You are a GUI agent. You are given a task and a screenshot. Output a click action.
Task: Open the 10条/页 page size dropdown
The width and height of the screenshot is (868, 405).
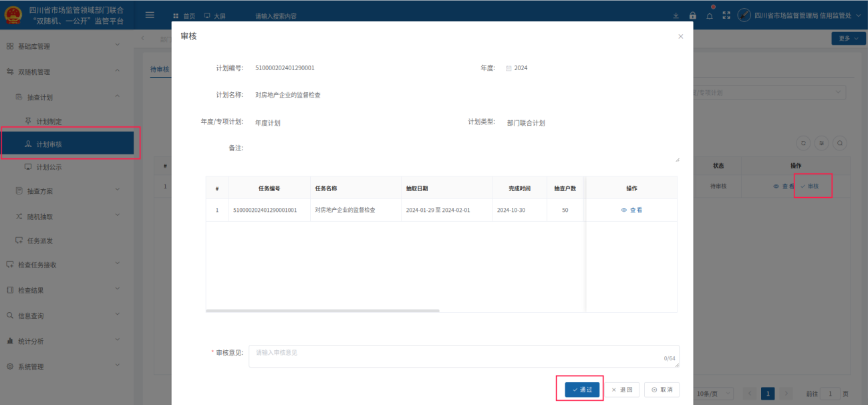[714, 394]
